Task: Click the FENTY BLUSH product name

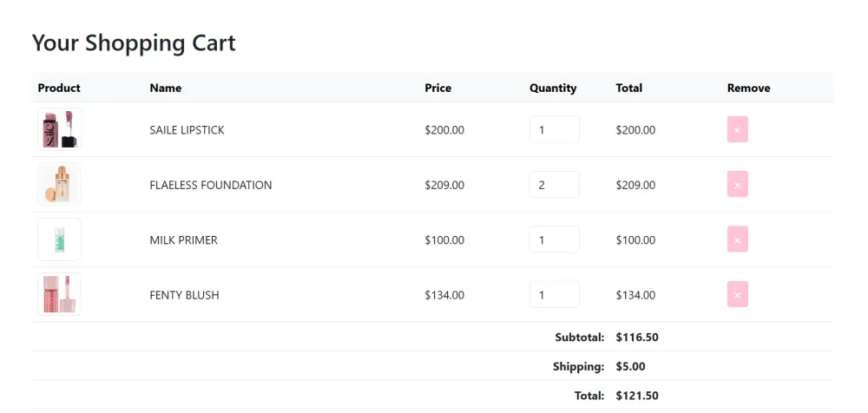Action: click(x=184, y=295)
